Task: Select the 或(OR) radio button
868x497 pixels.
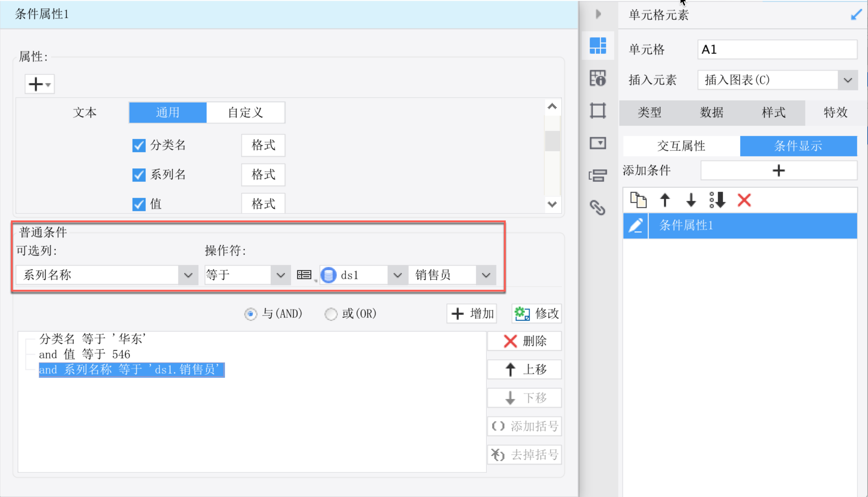Action: point(331,314)
